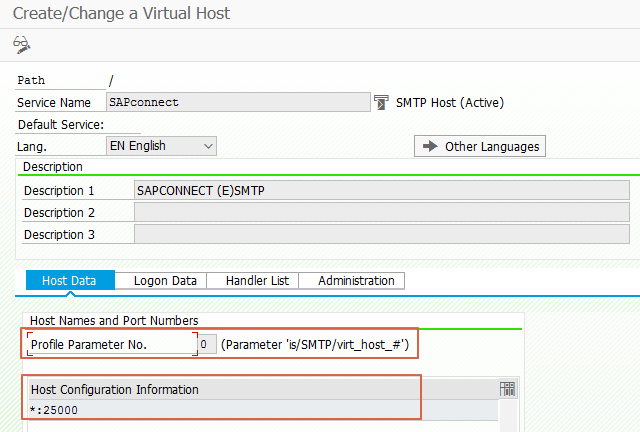Click the Description group heading

53,167
